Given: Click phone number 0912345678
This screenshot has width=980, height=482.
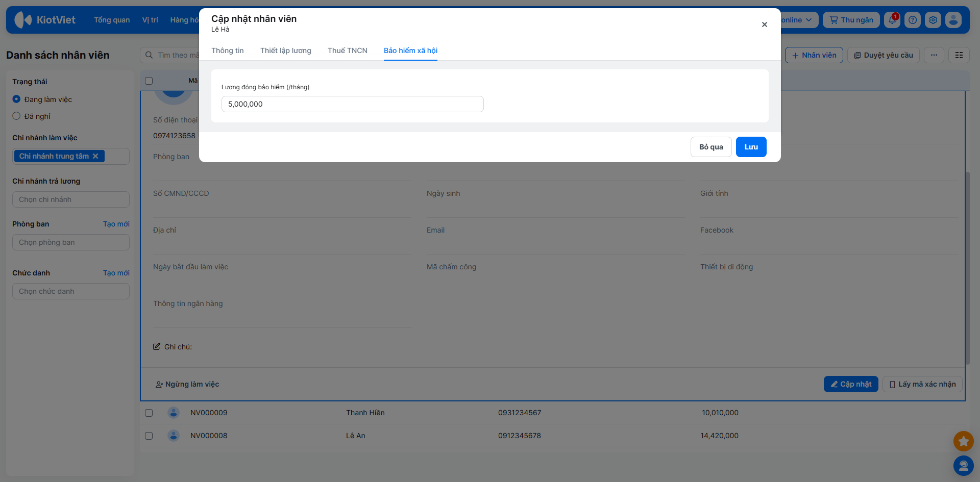Looking at the screenshot, I should click(520, 436).
